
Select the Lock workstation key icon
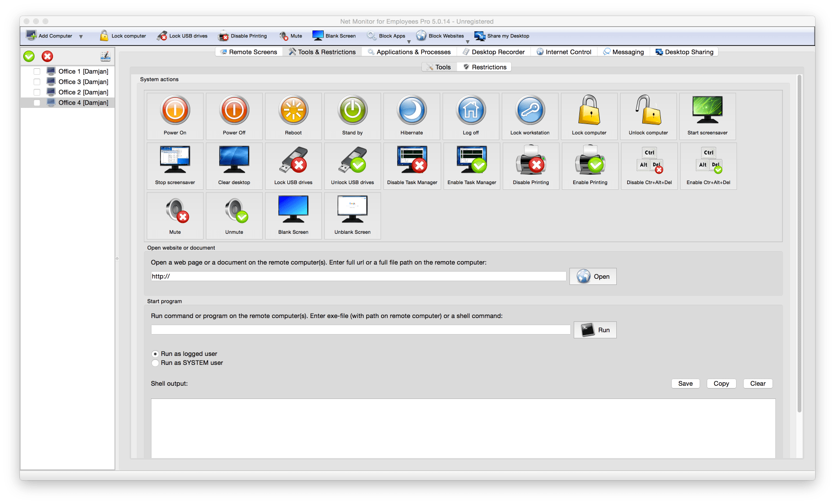[x=530, y=110]
